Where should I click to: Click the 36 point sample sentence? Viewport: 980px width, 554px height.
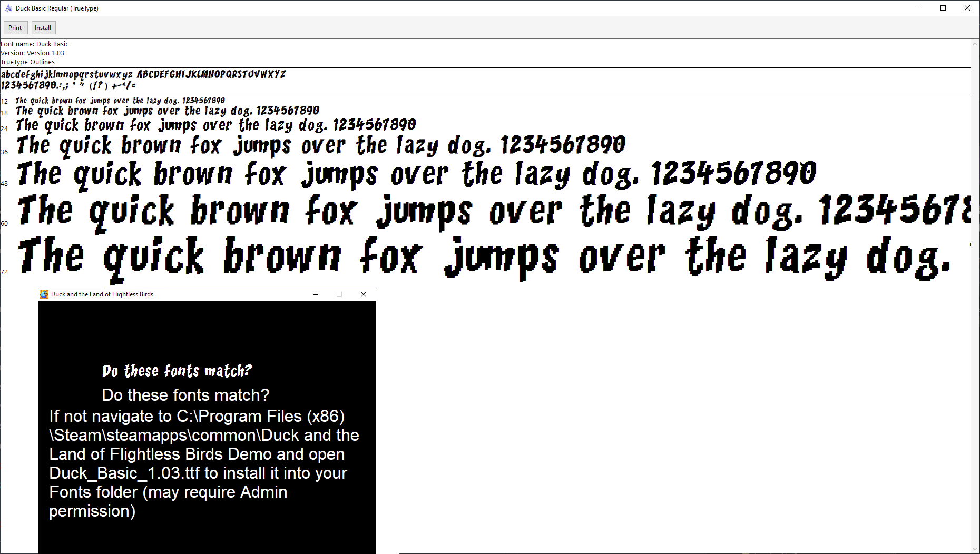(x=321, y=146)
